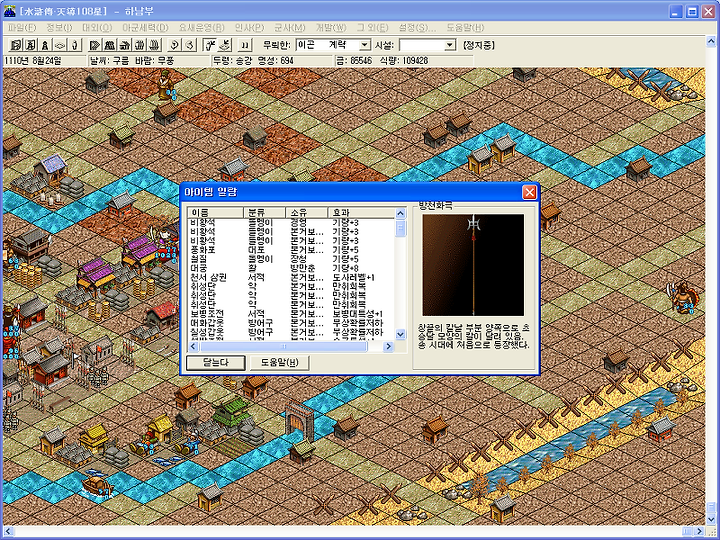The width and height of the screenshot is (720, 540).
Task: Select the robed general unit at top
Action: coord(165,84)
